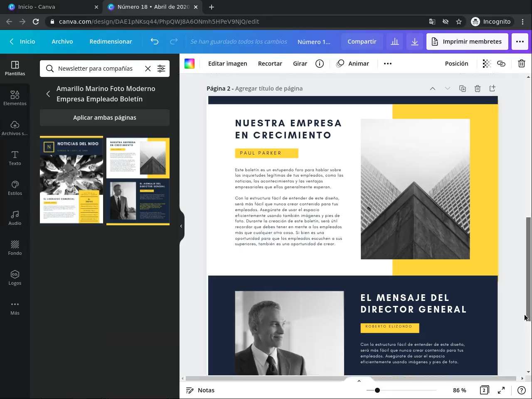Open a new browser tab
The height and width of the screenshot is (399, 532).
click(x=212, y=7)
